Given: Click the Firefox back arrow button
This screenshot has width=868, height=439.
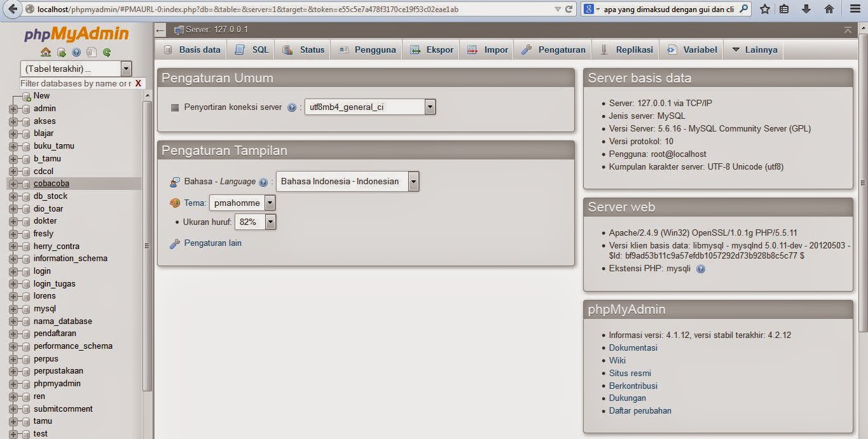Looking at the screenshot, I should pyautogui.click(x=12, y=10).
